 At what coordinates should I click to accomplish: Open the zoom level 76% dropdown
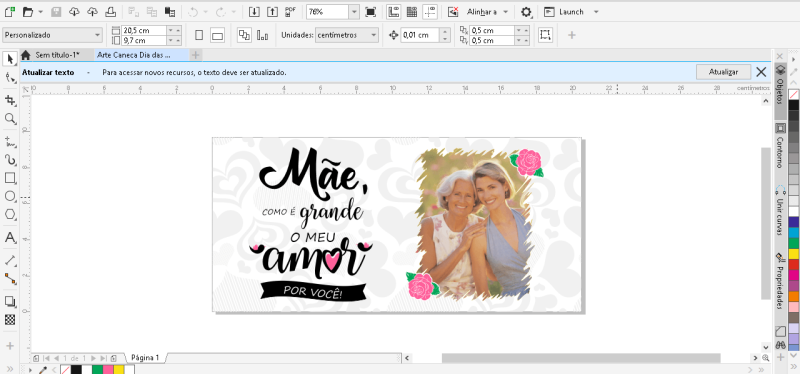point(354,11)
